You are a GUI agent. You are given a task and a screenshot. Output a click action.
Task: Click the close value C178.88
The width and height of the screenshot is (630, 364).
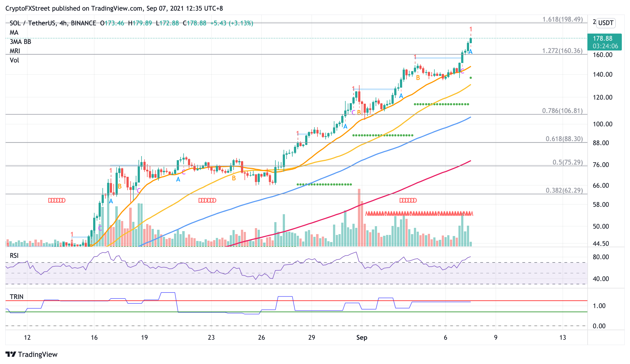195,23
